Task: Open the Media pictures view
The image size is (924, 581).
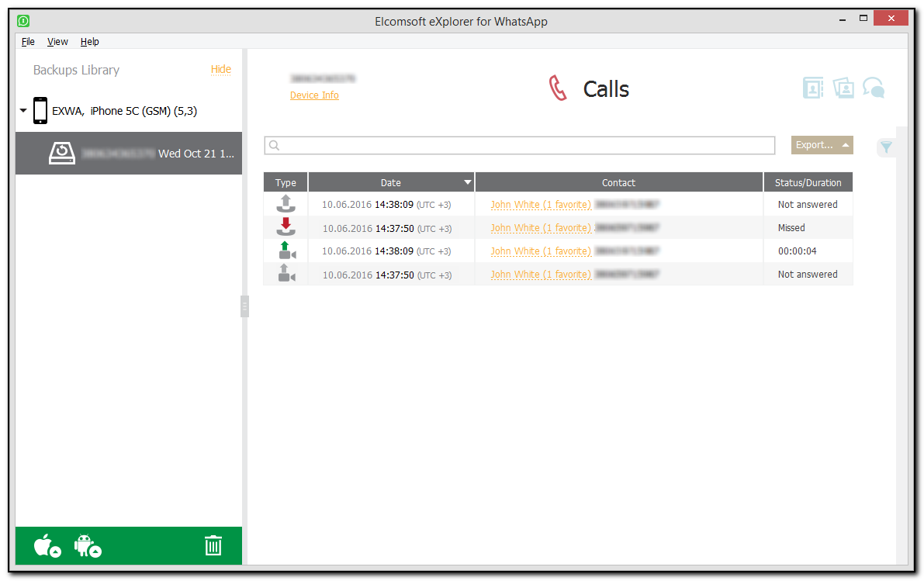Action: coord(843,88)
